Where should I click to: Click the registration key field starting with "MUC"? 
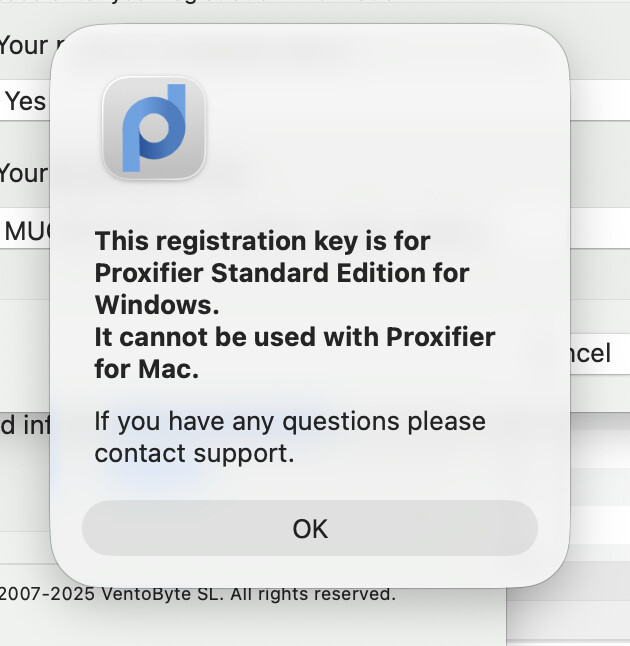[x=24, y=231]
